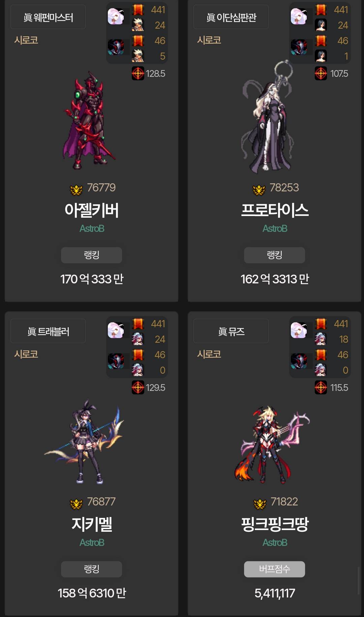
Task: Click the crosshair icon beside 107.5
Action: [x=321, y=73]
